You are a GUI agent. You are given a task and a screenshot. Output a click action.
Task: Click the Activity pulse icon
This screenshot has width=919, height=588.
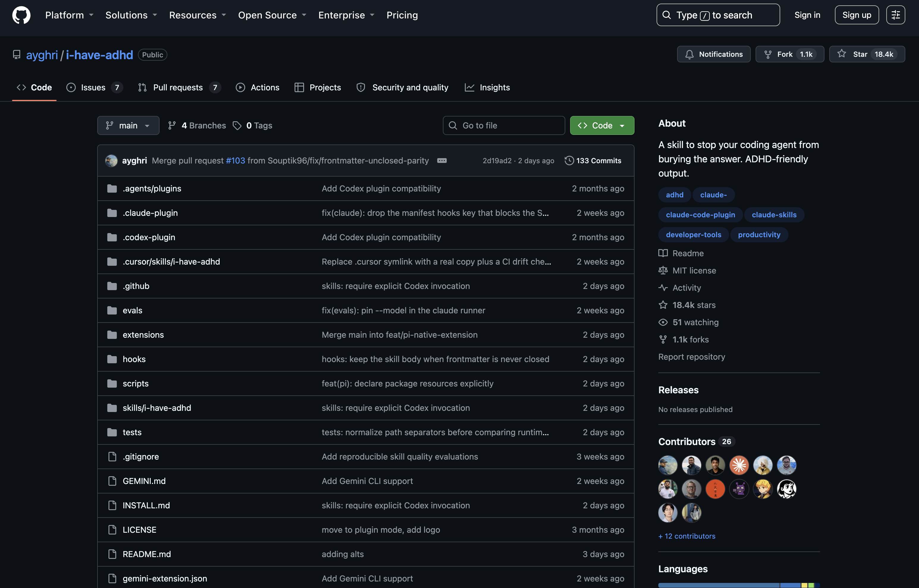(x=663, y=287)
